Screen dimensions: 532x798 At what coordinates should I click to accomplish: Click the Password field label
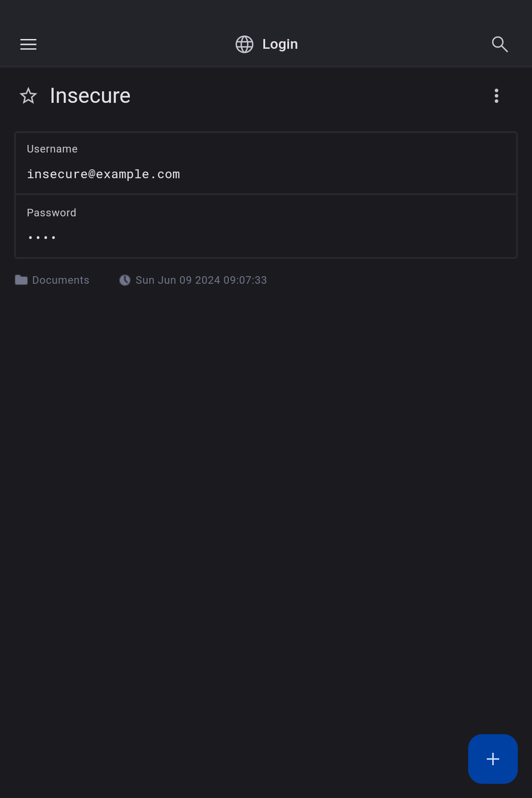51,213
